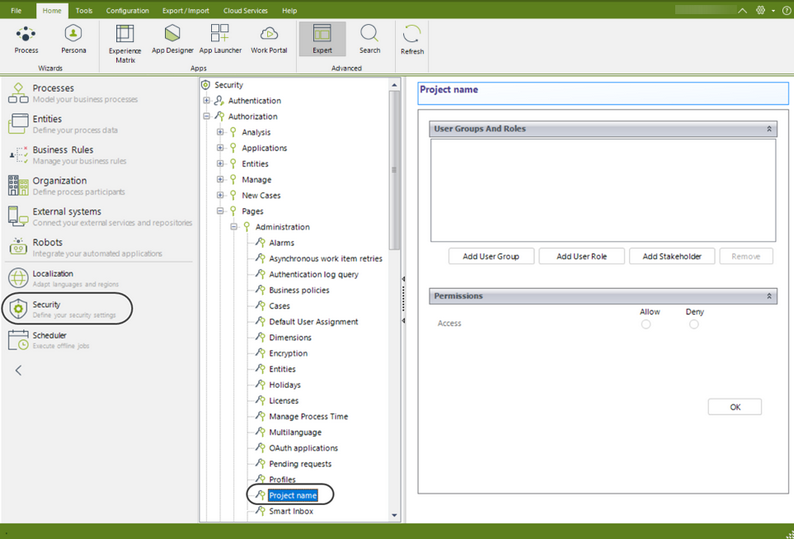The height and width of the screenshot is (539, 794).
Task: Switch to the Tools ribbon tab
Action: pos(84,11)
